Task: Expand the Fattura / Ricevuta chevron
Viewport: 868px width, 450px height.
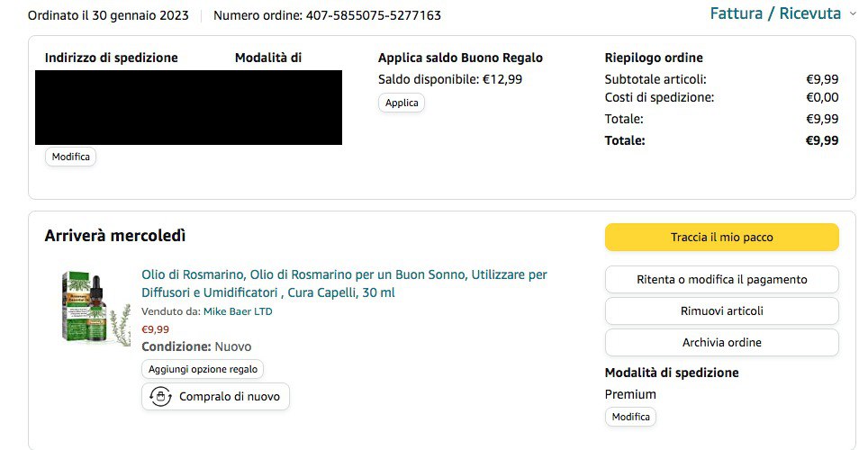Action: coord(853,13)
